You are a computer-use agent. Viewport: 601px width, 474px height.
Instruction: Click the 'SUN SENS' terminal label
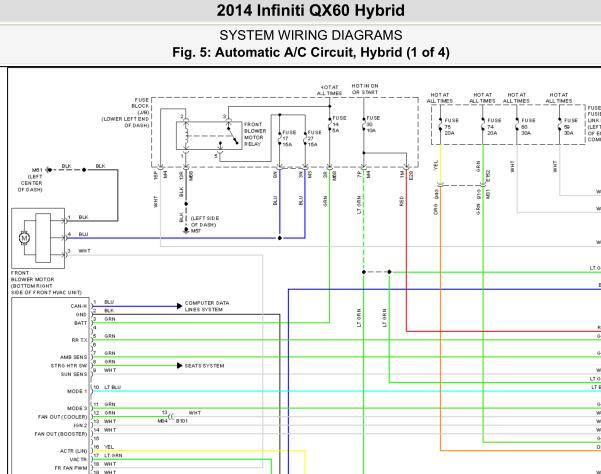tap(74, 374)
